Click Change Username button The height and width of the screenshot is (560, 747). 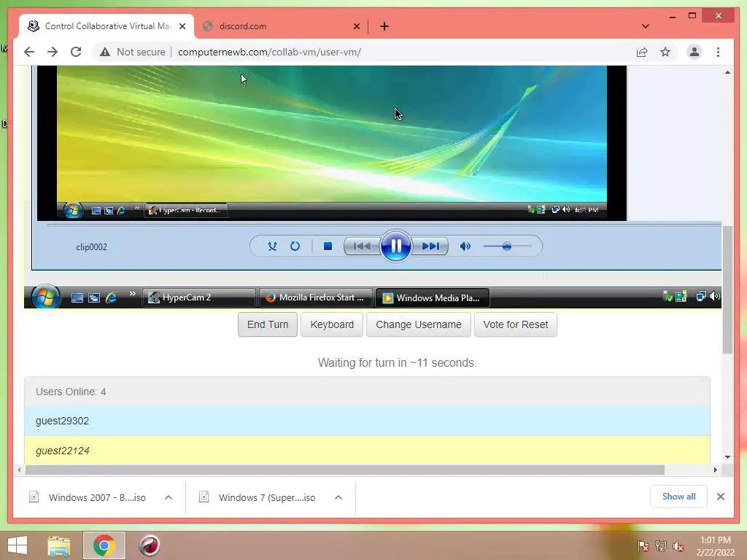418,324
